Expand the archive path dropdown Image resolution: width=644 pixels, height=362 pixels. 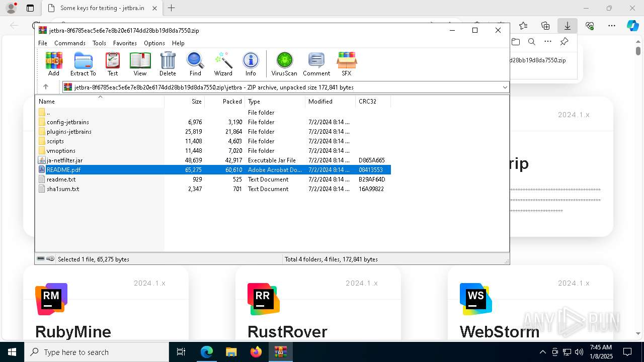(505, 87)
